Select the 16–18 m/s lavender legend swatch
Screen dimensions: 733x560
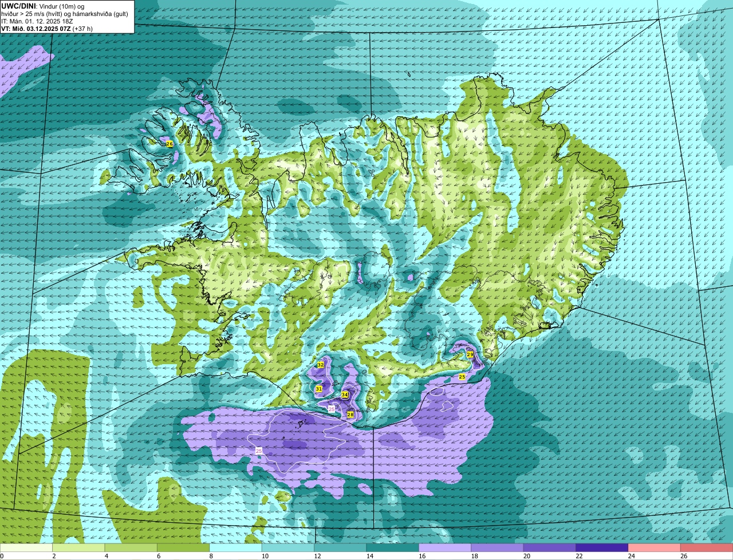(x=445, y=548)
